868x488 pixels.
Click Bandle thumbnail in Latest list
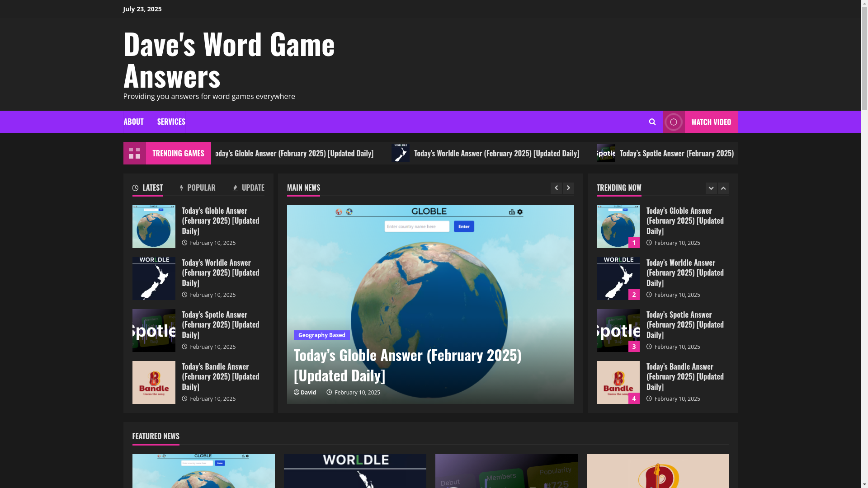tap(154, 383)
